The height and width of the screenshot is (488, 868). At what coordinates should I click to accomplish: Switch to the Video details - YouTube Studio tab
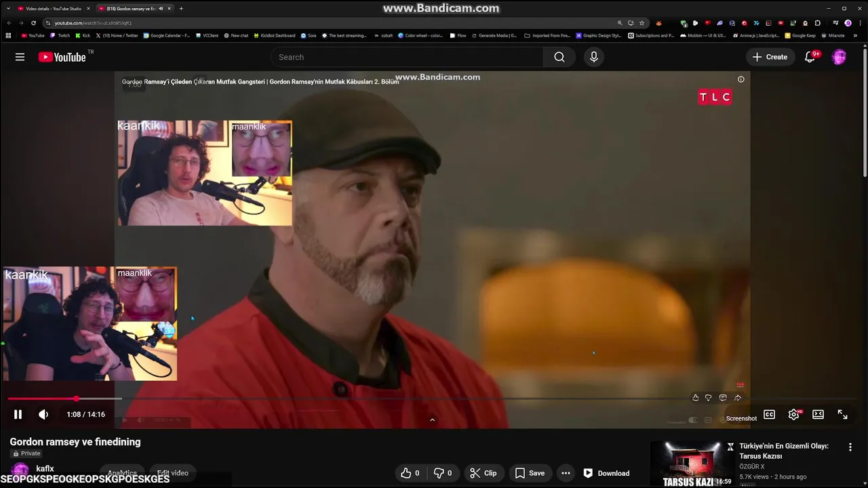(x=54, y=9)
